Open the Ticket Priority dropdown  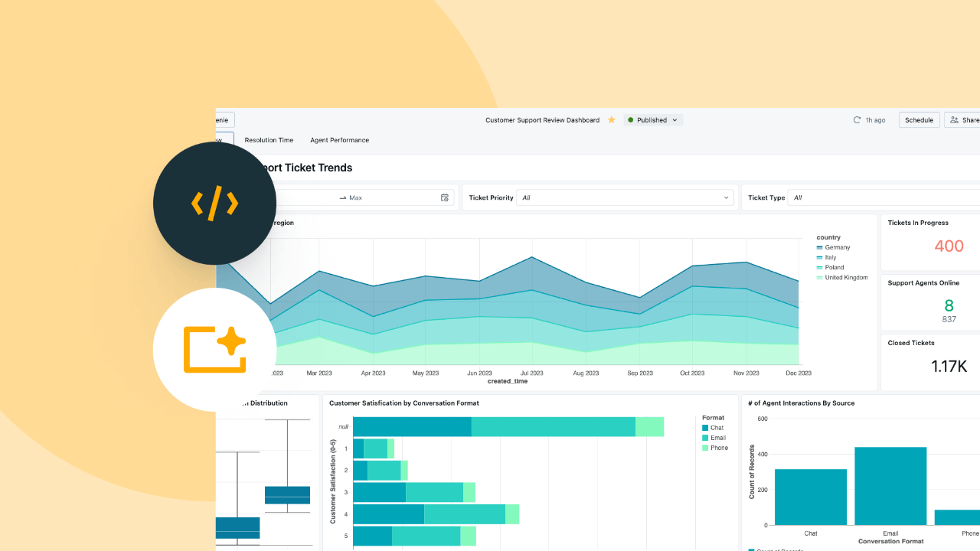coord(625,197)
